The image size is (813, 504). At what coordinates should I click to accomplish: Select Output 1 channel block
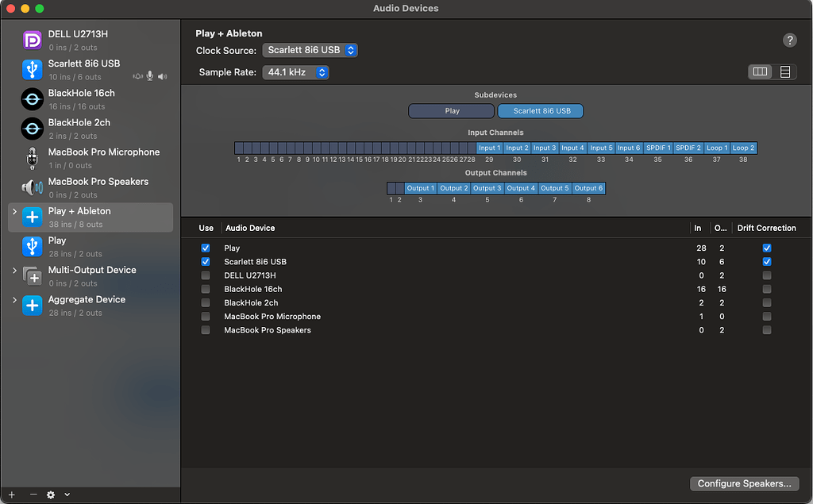(421, 188)
